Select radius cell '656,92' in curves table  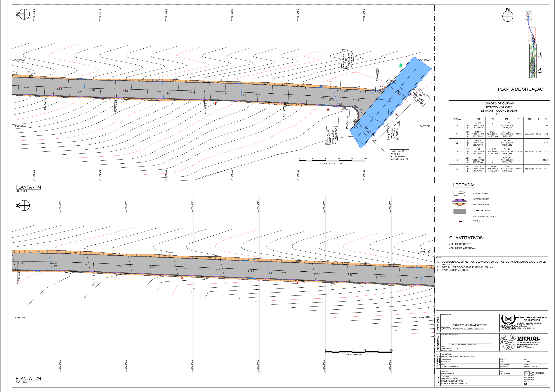point(519,169)
